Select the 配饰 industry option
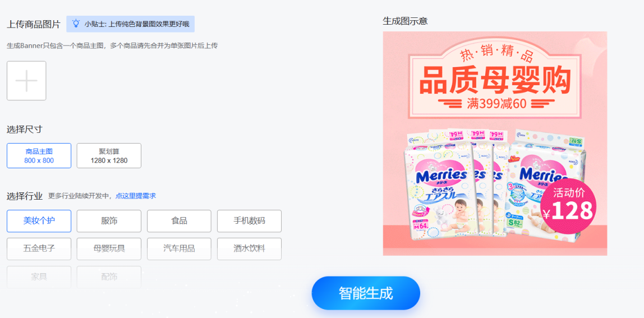 click(109, 277)
